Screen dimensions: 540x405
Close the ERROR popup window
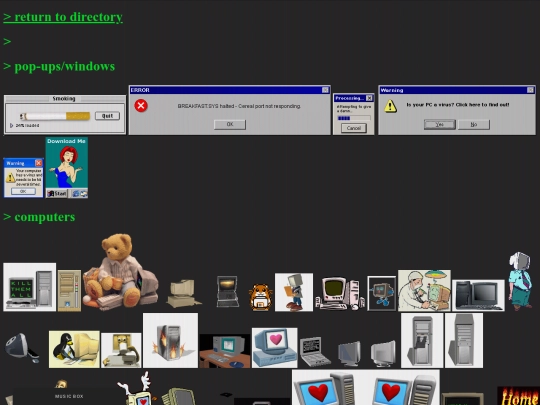point(325,90)
